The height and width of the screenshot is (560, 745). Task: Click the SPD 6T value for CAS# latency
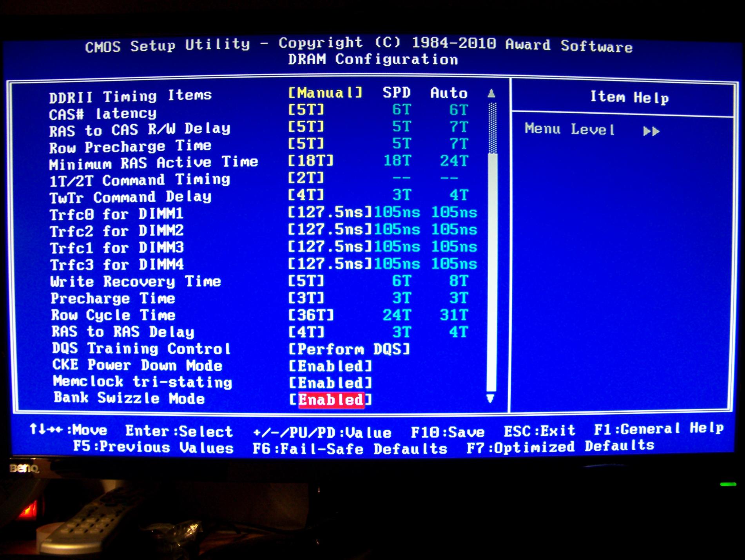401,110
